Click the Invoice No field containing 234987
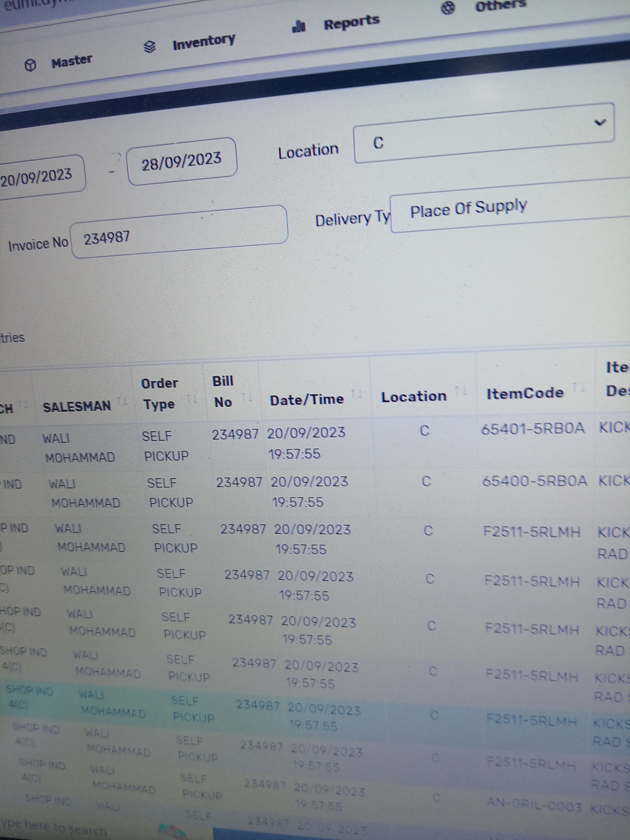Viewport: 630px width, 840px height. click(x=179, y=232)
